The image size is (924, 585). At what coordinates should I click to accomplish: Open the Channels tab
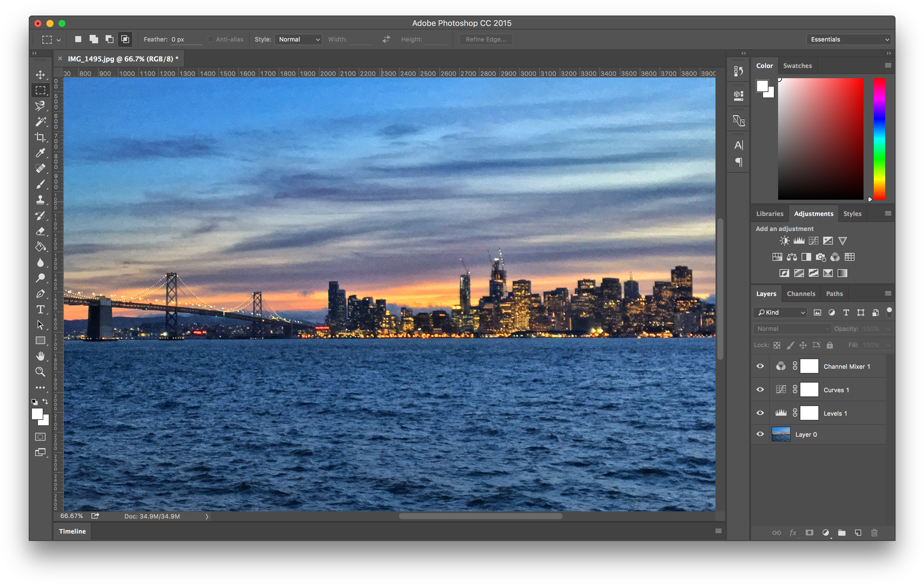(801, 294)
